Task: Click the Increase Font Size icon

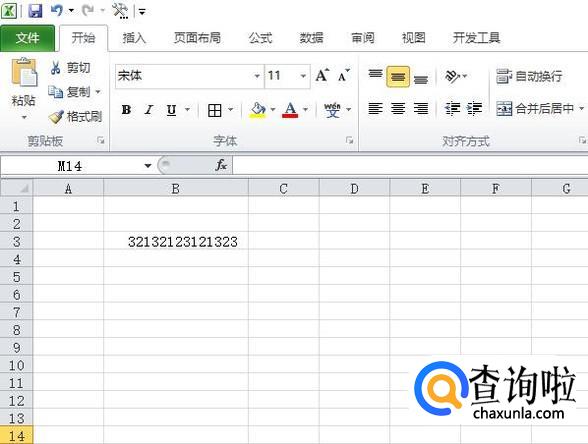Action: pyautogui.click(x=322, y=76)
